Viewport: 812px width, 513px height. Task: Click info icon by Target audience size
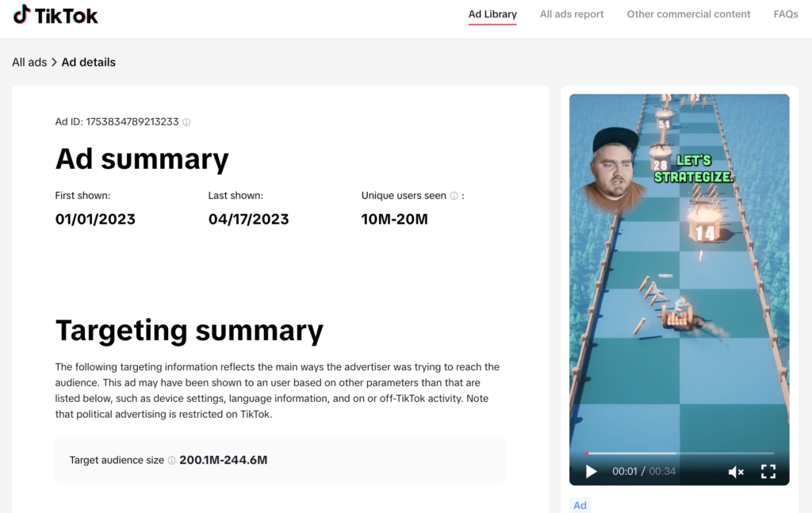coord(171,460)
